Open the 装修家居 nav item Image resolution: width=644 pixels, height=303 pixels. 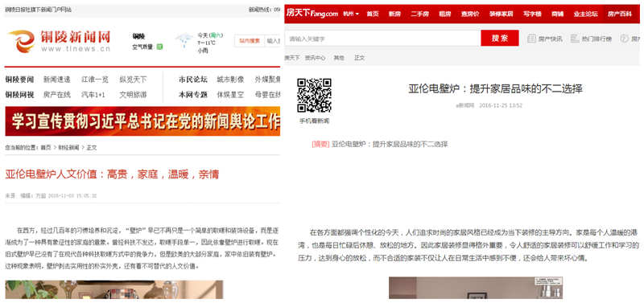point(501,14)
